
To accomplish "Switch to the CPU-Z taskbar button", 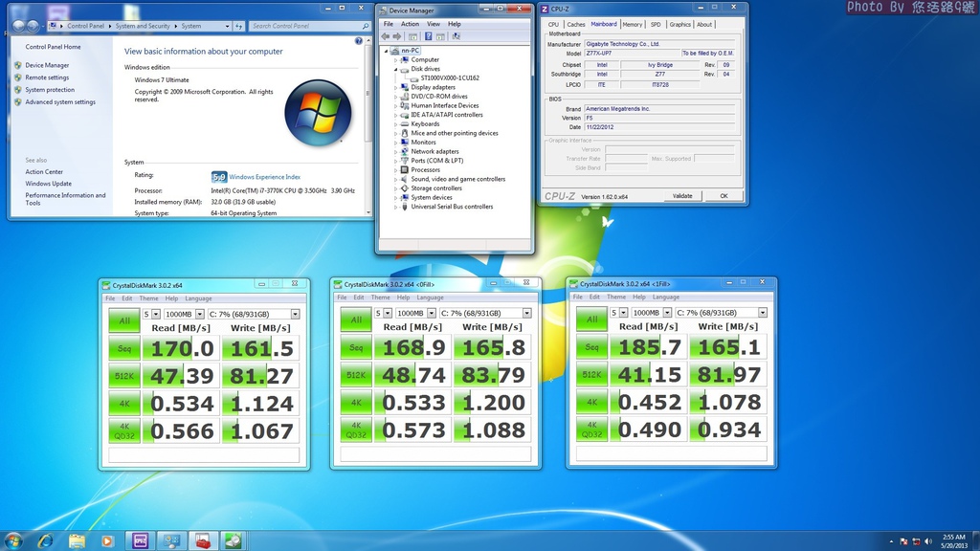I will [x=140, y=541].
